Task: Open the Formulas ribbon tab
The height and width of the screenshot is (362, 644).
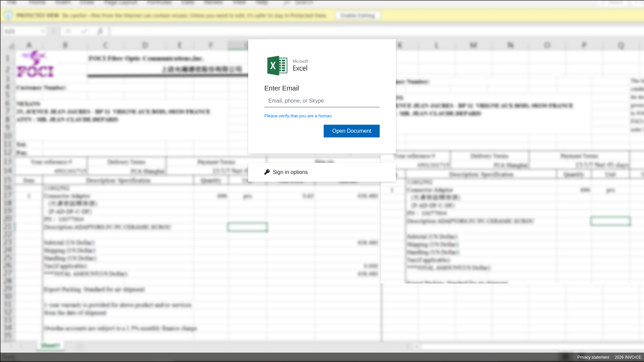Action: coord(159,3)
